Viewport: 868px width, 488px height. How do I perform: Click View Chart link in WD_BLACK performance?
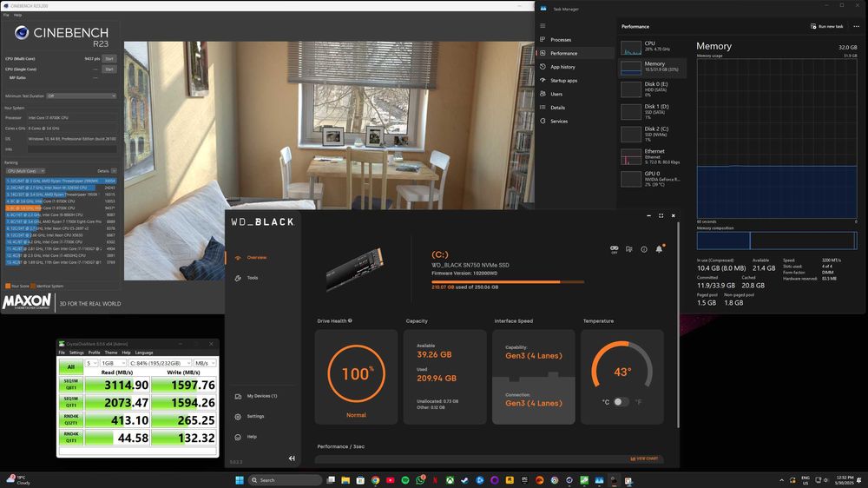pos(644,458)
